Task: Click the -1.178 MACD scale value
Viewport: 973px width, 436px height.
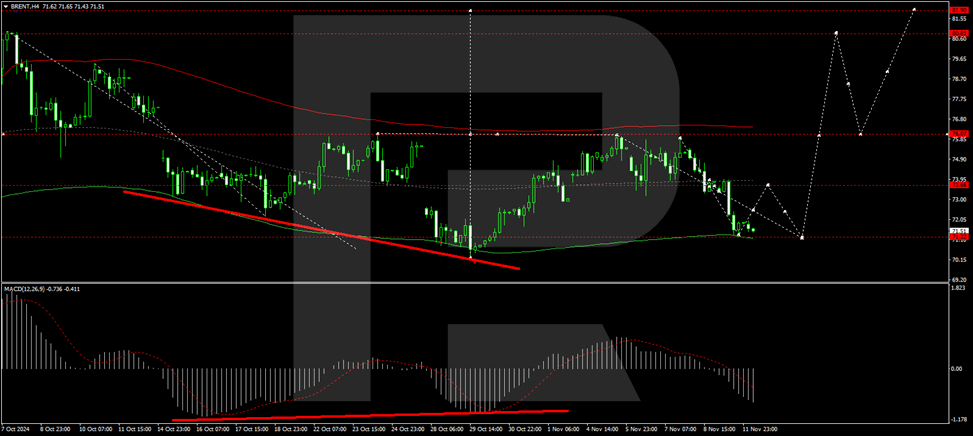Action: click(x=959, y=419)
